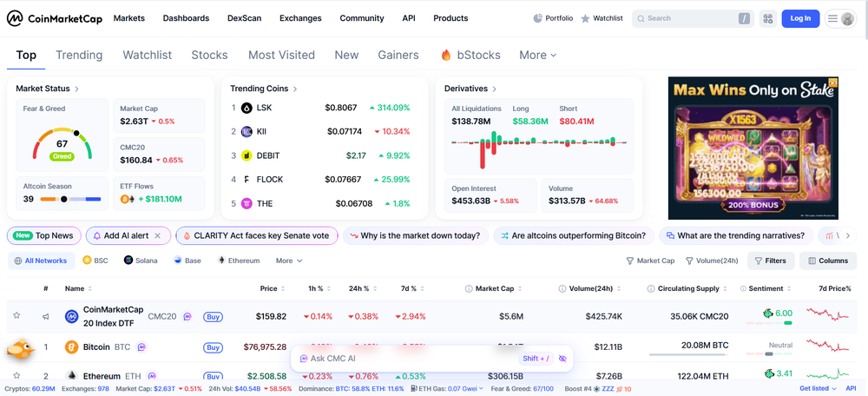This screenshot has width=868, height=396.
Task: Open the Columns button
Action: click(x=828, y=261)
